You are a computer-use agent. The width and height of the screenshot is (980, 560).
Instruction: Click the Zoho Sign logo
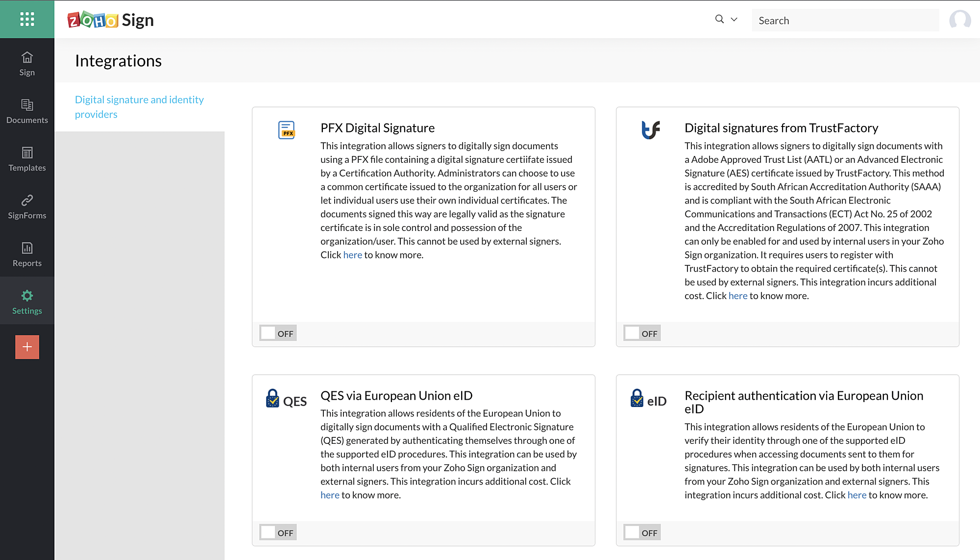click(x=111, y=20)
